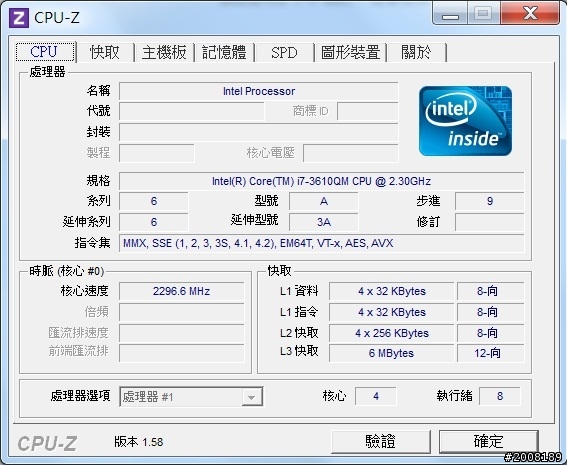Click the empty 匯流排速度 field

tap(181, 333)
